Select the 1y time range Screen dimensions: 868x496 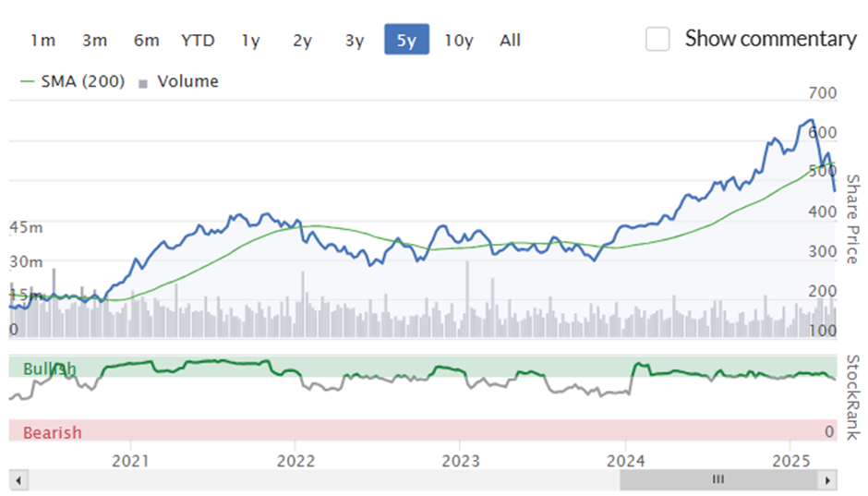[x=250, y=40]
